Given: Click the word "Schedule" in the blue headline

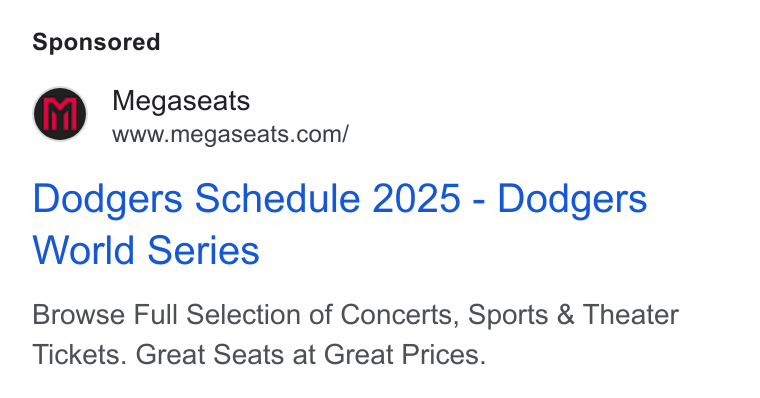Looking at the screenshot, I should pyautogui.click(x=277, y=198).
